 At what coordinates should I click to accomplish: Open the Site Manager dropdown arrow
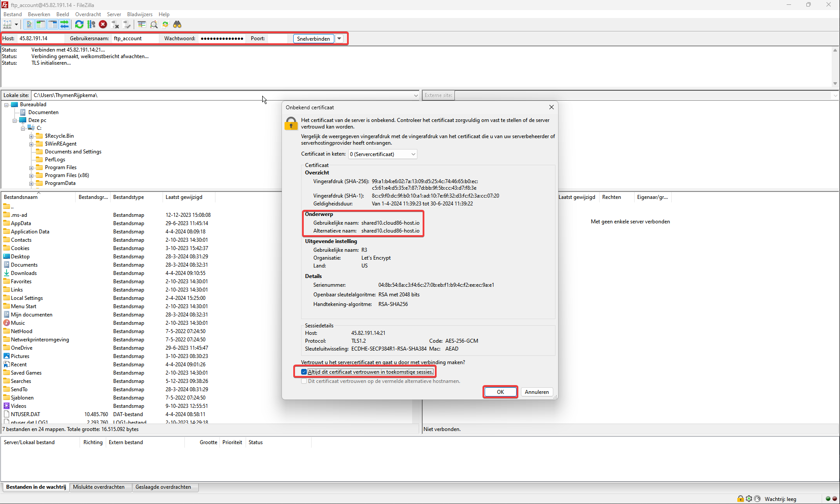click(16, 24)
